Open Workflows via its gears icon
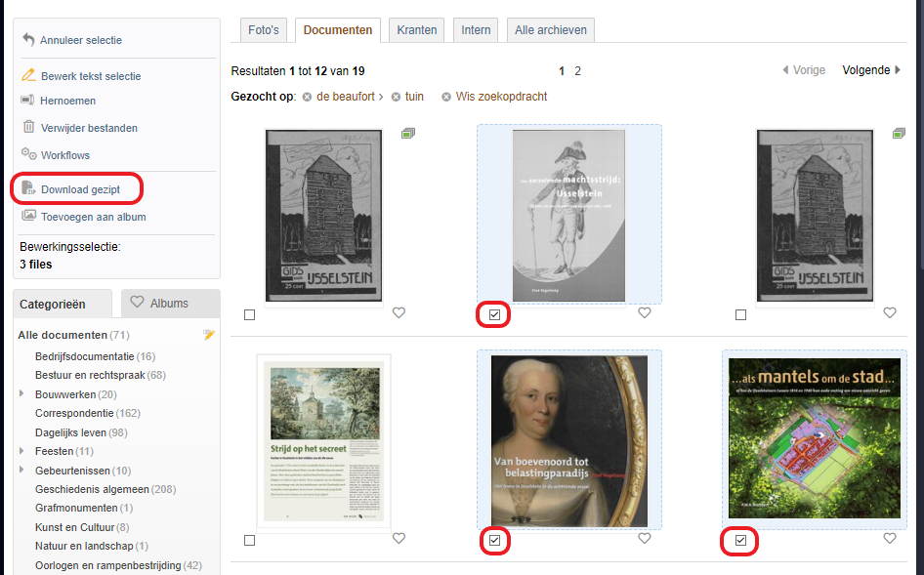The width and height of the screenshot is (924, 575). coord(28,154)
